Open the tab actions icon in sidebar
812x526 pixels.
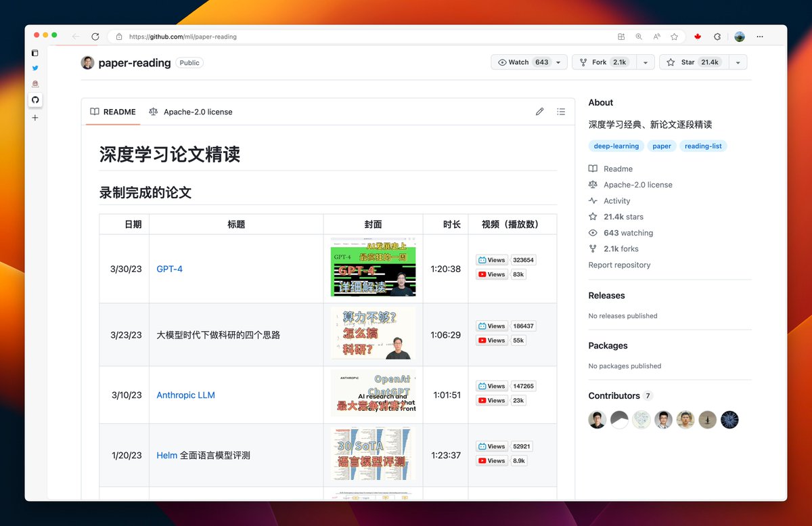pyautogui.click(x=35, y=53)
